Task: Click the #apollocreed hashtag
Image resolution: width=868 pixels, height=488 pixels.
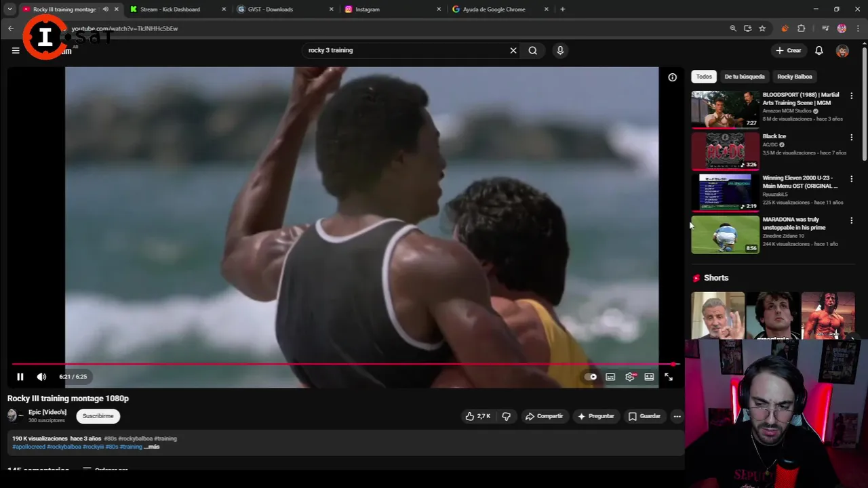Action: pos(28,447)
